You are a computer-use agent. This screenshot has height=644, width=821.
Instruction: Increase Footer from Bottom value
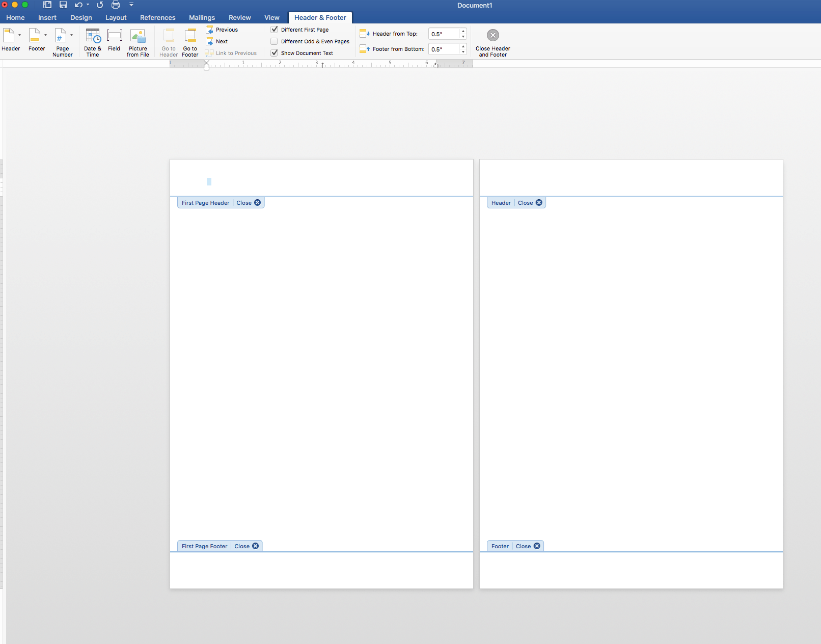(463, 46)
